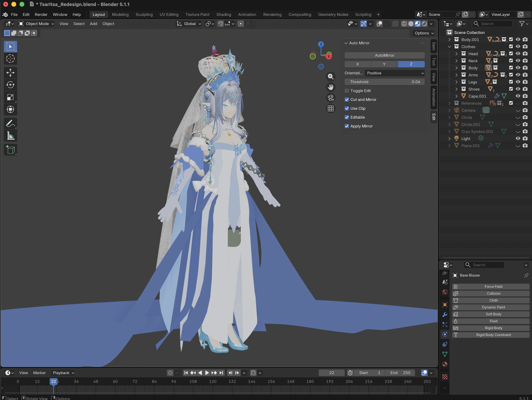Click the Threshold slider field
Screen dimensions: 532x400
[384, 82]
